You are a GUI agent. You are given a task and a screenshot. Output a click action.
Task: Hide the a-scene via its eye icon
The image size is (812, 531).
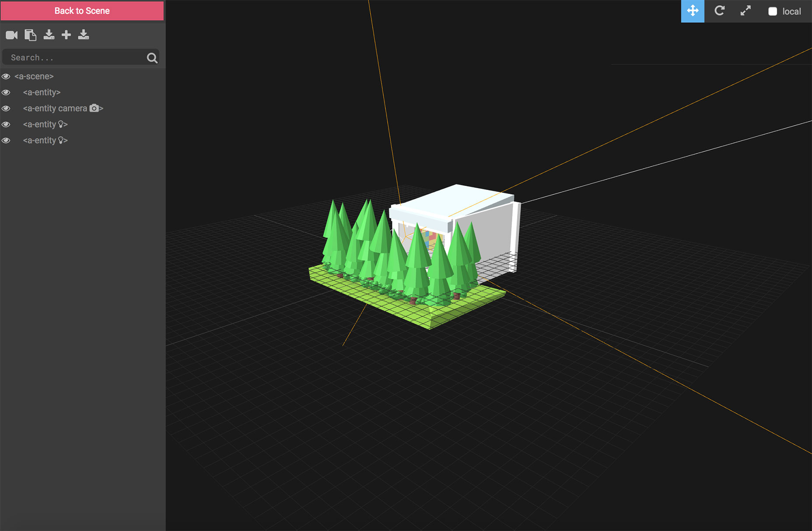[x=6, y=77]
